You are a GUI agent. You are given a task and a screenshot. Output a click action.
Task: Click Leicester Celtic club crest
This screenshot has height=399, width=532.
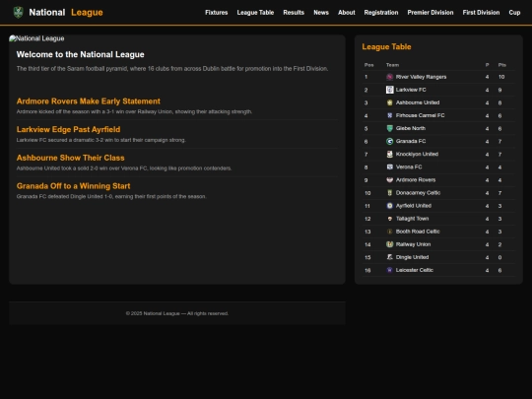point(389,270)
